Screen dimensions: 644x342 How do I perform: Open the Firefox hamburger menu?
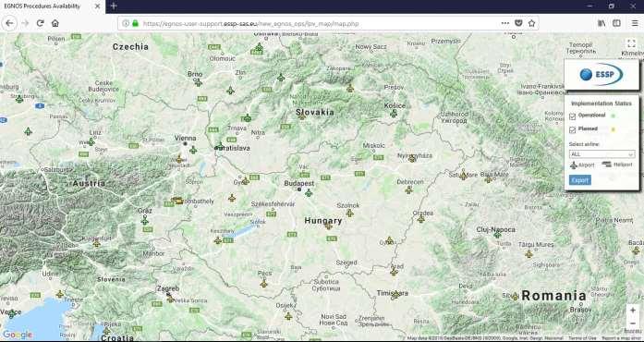[635, 23]
